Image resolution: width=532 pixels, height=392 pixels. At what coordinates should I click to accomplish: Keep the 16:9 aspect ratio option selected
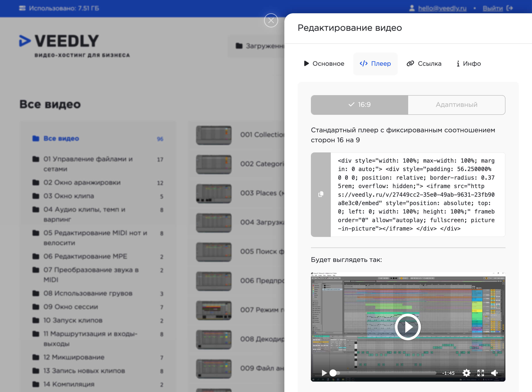tap(359, 105)
